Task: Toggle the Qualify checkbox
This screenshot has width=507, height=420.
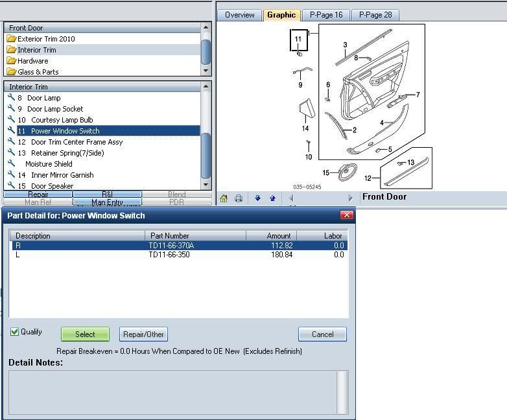Action: click(x=14, y=332)
